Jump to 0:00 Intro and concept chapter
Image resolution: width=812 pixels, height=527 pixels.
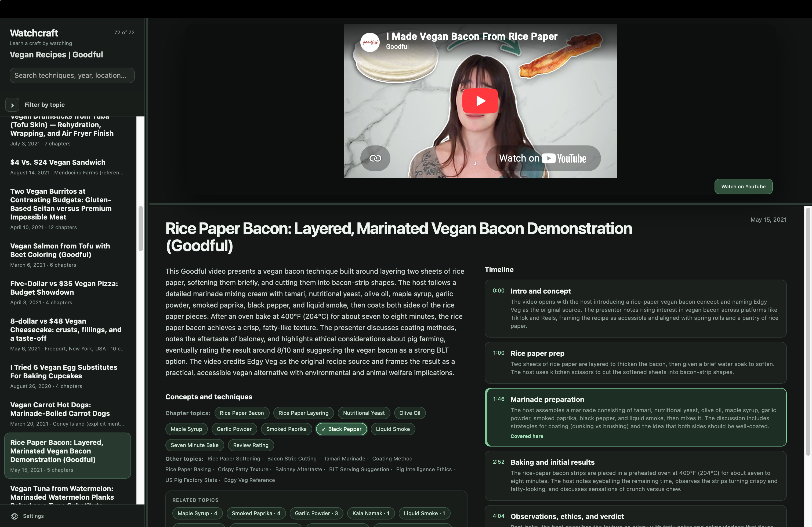(x=635, y=309)
